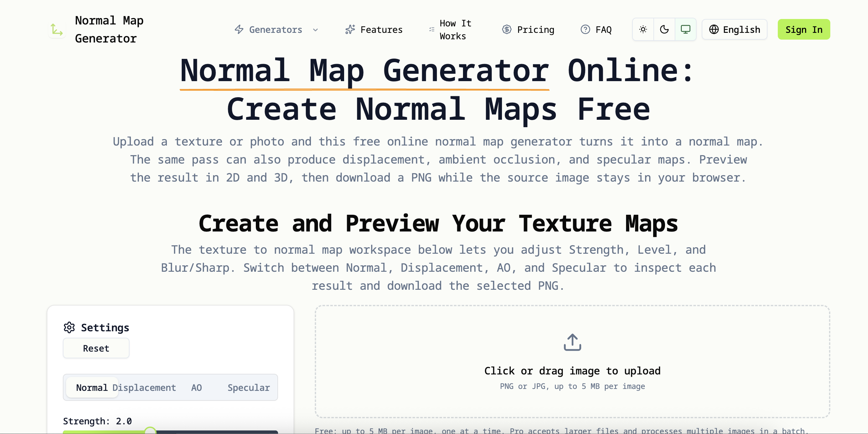The height and width of the screenshot is (434, 868).
Task: Click the 'Settings' panel heading text
Action: click(105, 328)
